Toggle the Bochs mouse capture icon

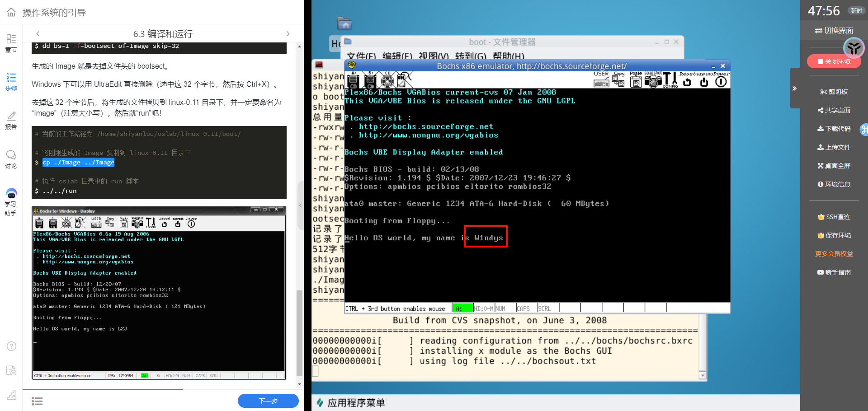[x=404, y=79]
